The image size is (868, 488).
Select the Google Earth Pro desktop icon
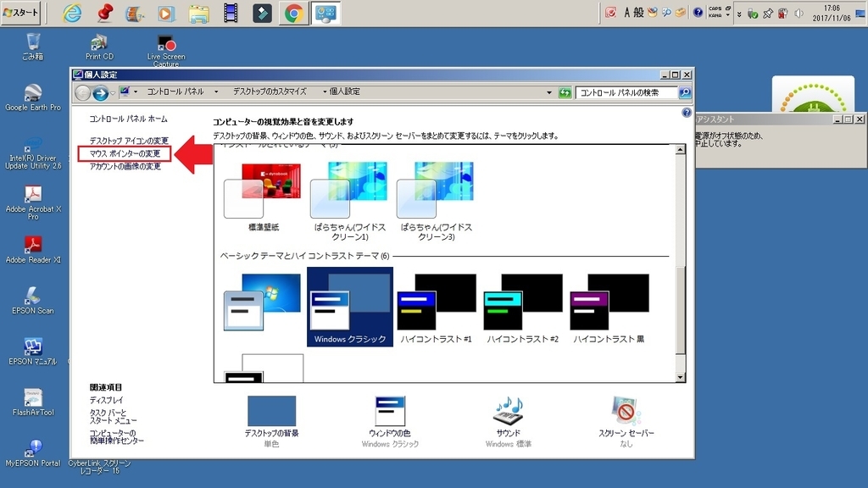33,97
